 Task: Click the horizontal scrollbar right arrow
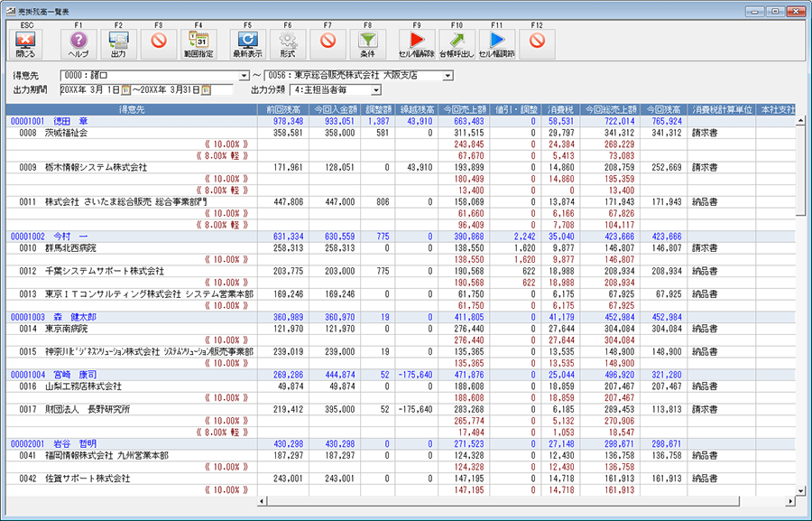coord(790,501)
